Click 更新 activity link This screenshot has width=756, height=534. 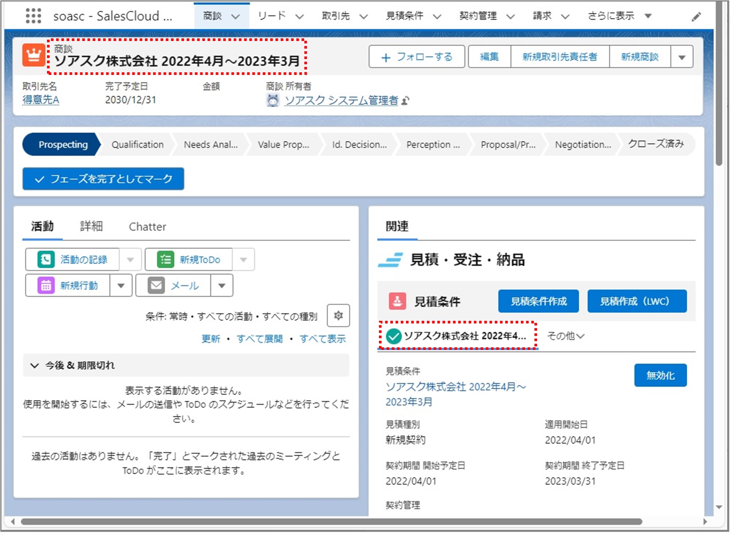pyautogui.click(x=211, y=339)
